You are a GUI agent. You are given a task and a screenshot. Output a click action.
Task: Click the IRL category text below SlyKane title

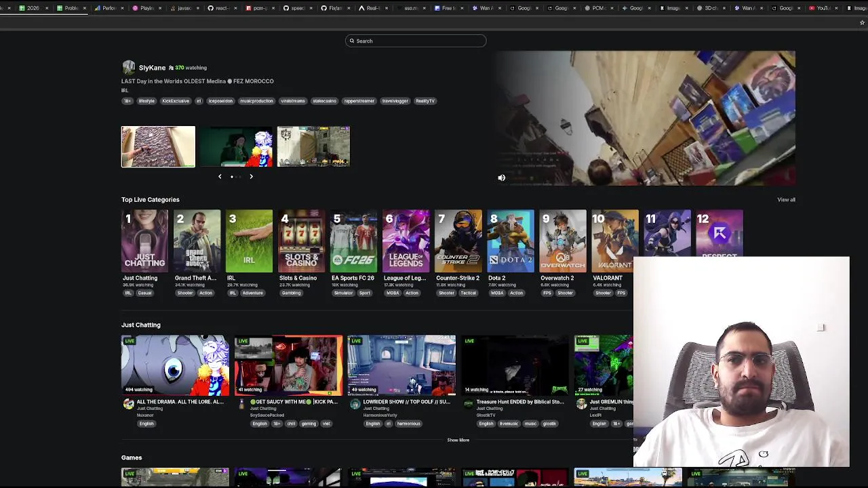(125, 90)
